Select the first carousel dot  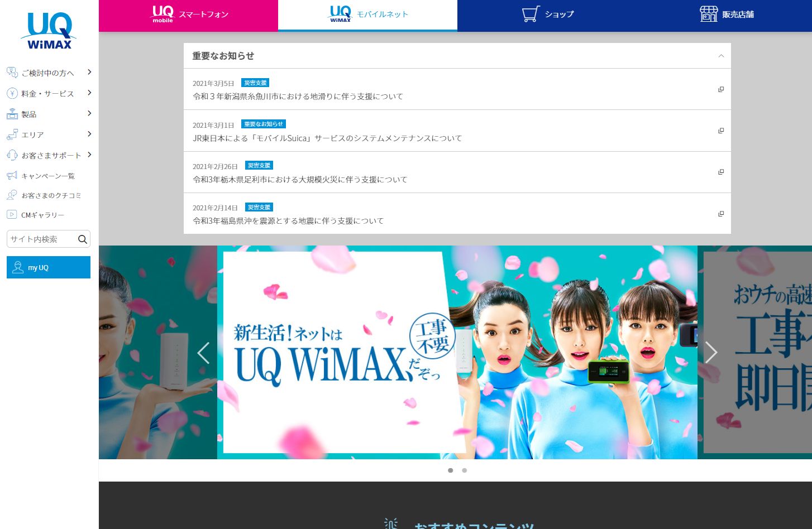click(x=451, y=470)
